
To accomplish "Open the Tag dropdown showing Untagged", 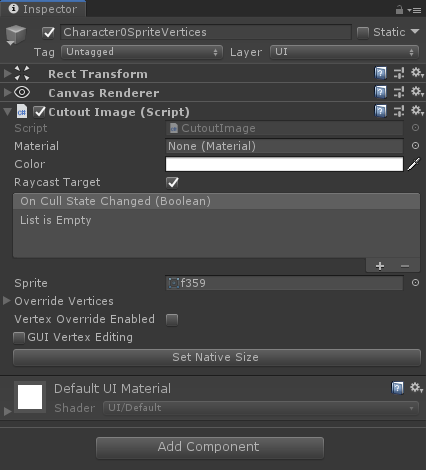I will (142, 52).
